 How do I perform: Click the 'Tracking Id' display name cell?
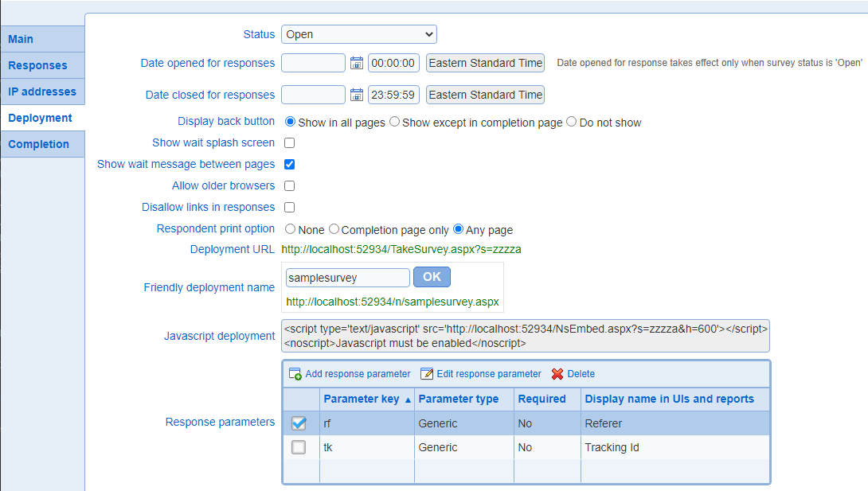tap(675, 447)
